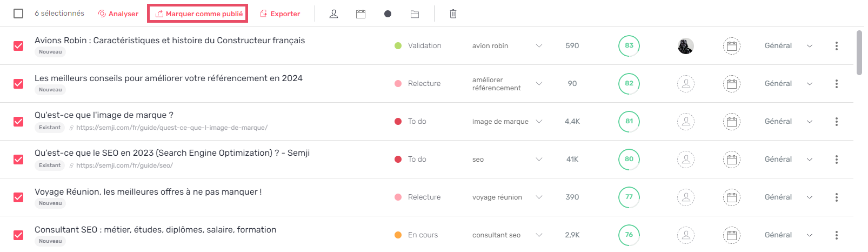Click the 6 sélectionnés counter text
Viewport: 868px width, 252px height.
coord(59,14)
